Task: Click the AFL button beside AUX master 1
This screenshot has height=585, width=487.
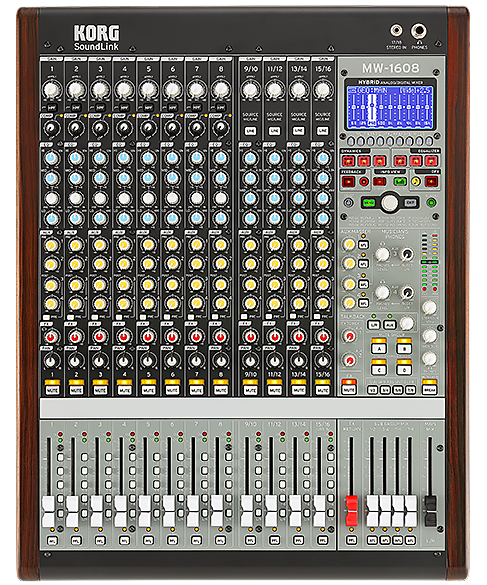Action: [x=363, y=245]
